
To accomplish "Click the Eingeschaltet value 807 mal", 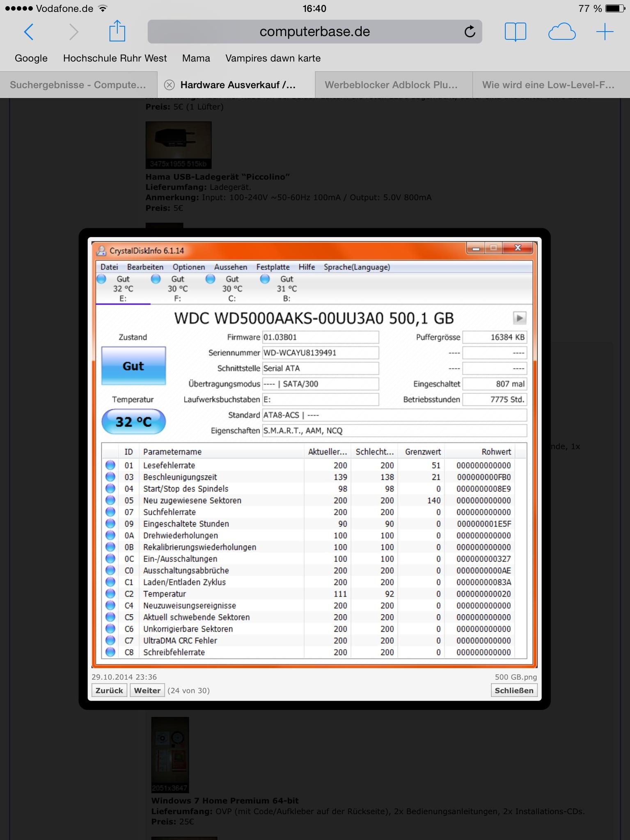I will click(x=495, y=384).
